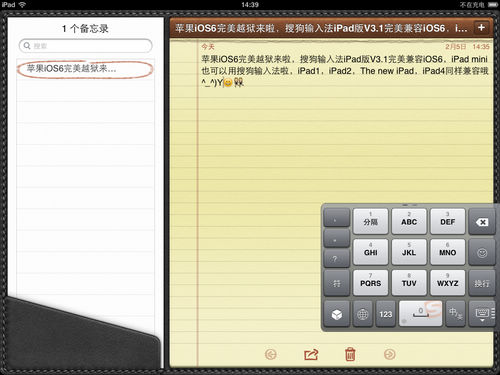Delete note with the trash icon
Screen dimensions: 500x375
350,354
